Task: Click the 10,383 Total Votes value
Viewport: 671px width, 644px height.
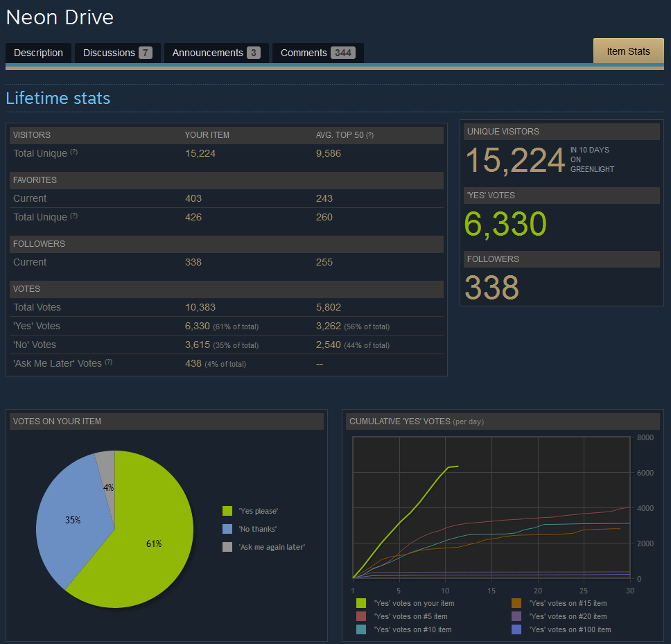Action: coord(200,307)
